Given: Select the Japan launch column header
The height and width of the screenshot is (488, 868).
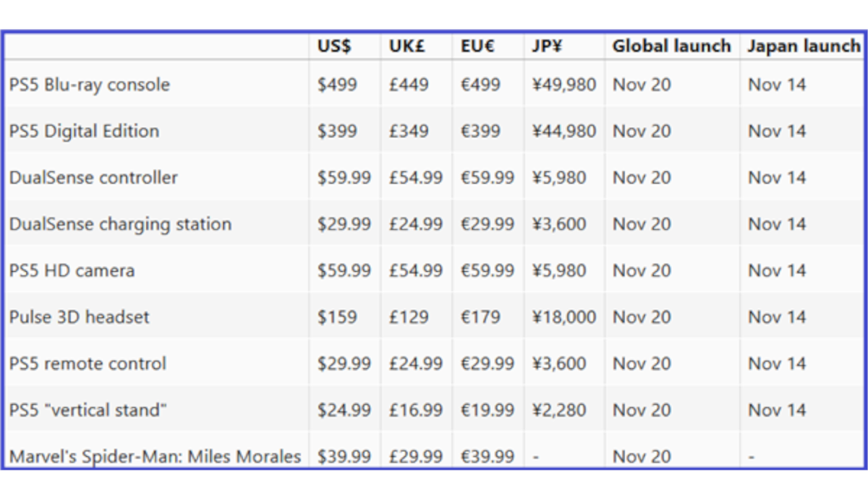Looking at the screenshot, I should tap(803, 46).
